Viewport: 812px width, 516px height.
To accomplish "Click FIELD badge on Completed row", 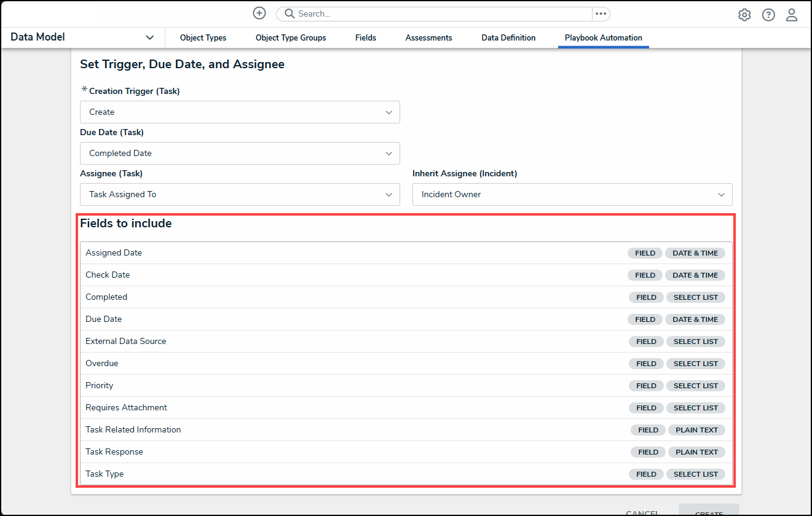I will [647, 297].
